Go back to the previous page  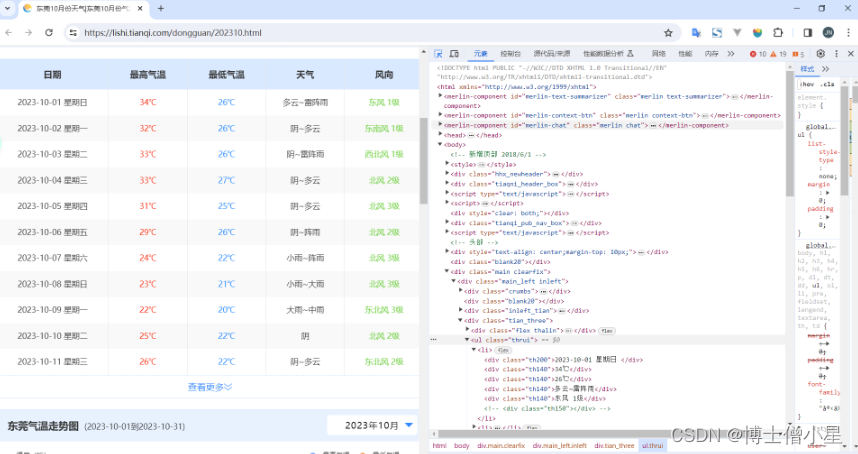click(x=9, y=33)
